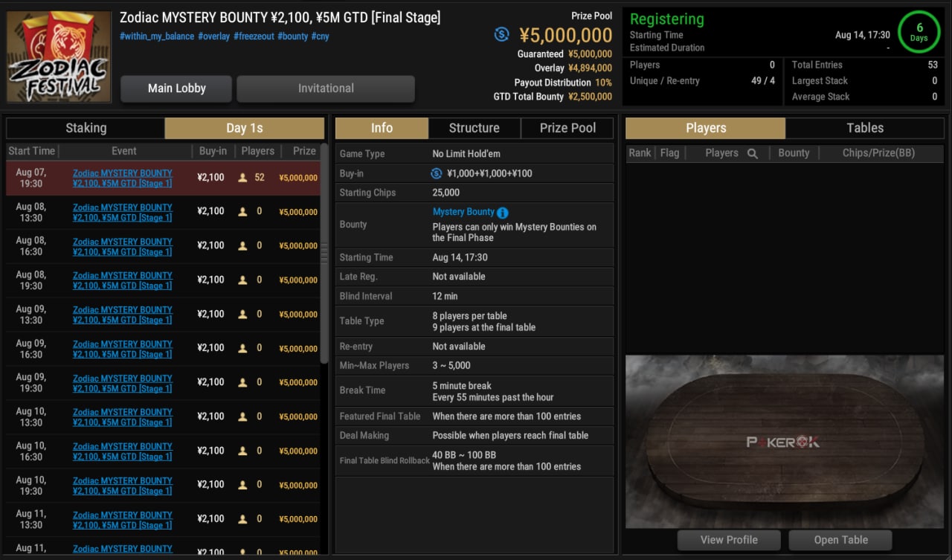Screen dimensions: 952x560
Task: Click the Zodiac Festival tournament logo
Action: pos(59,57)
